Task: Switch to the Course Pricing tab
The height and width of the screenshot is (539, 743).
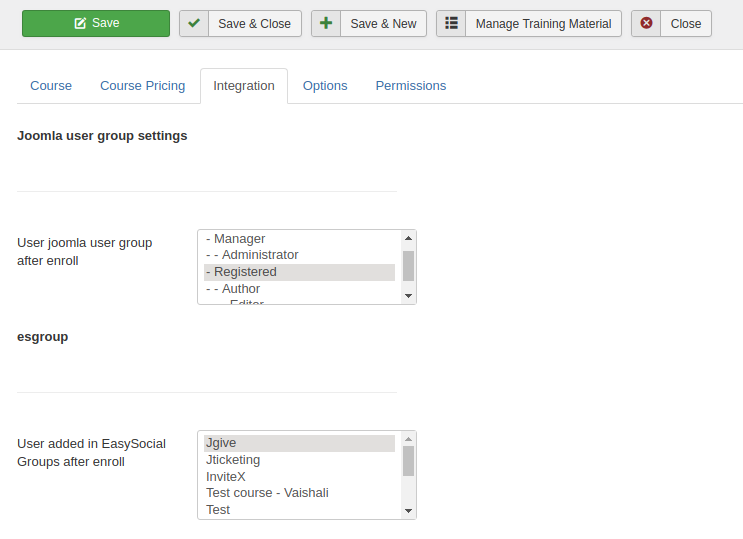Action: (142, 86)
